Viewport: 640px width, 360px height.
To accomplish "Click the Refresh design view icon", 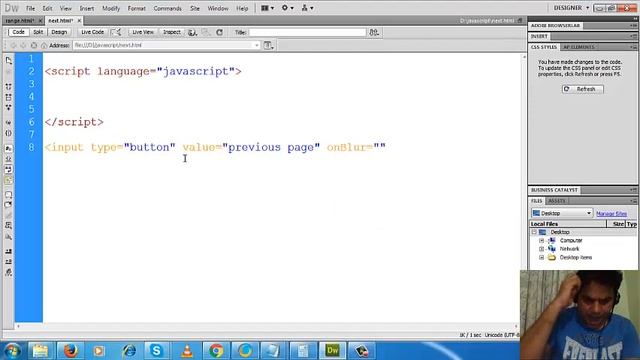I will pyautogui.click(x=220, y=32).
